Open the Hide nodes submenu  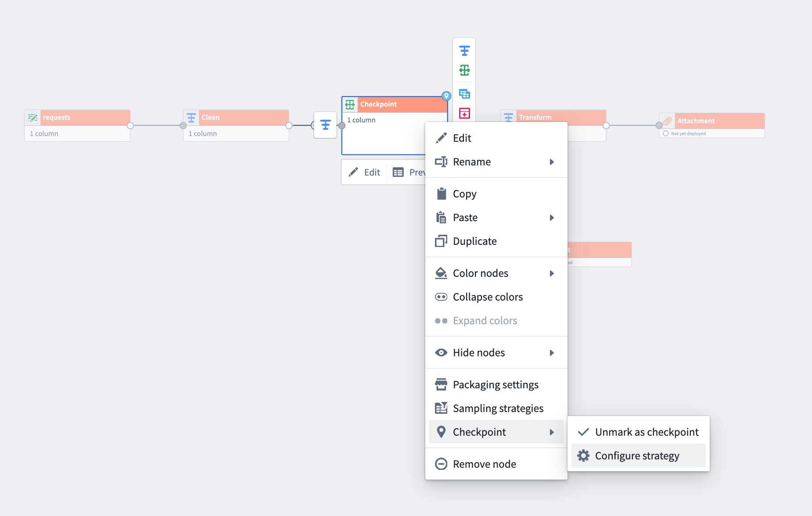coord(552,352)
